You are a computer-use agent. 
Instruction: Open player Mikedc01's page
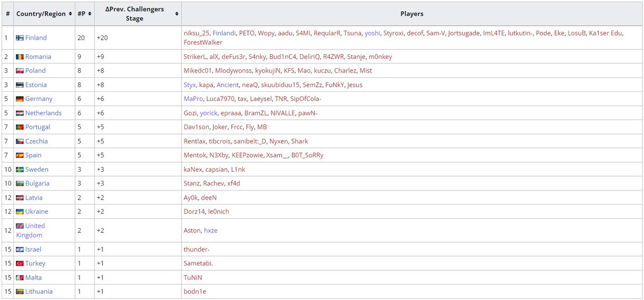coord(198,71)
